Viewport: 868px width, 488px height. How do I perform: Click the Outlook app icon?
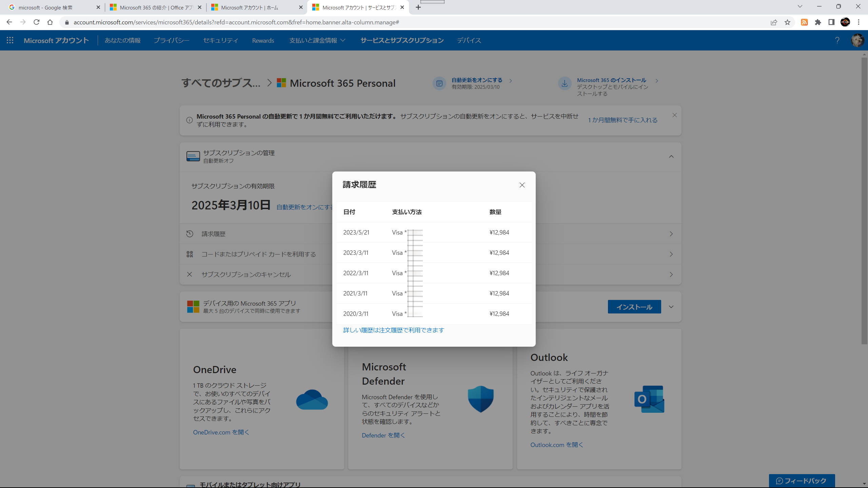point(649,399)
